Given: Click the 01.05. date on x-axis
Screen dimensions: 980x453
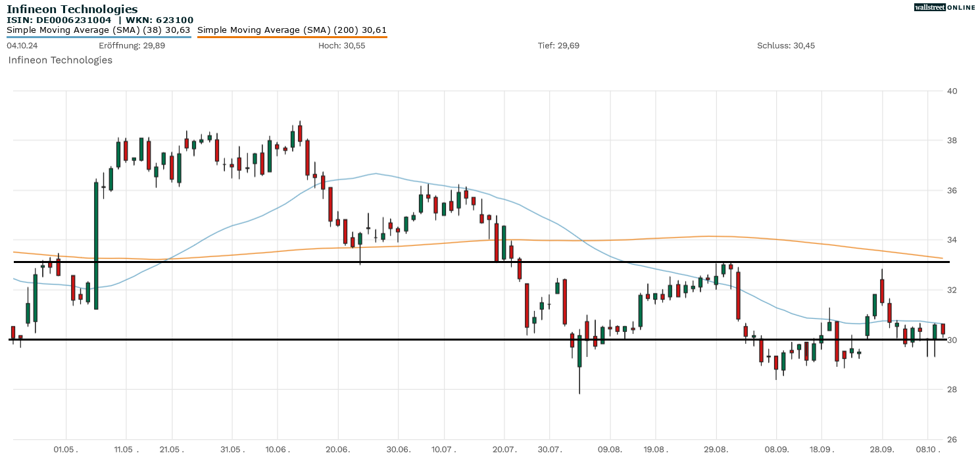Looking at the screenshot, I should 66,449.
